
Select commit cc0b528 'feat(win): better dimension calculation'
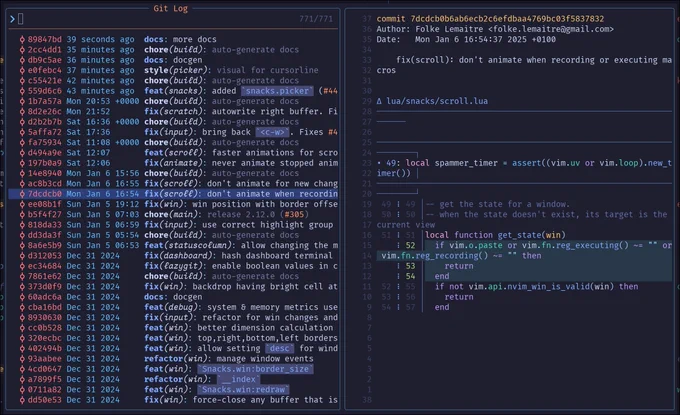click(173, 328)
